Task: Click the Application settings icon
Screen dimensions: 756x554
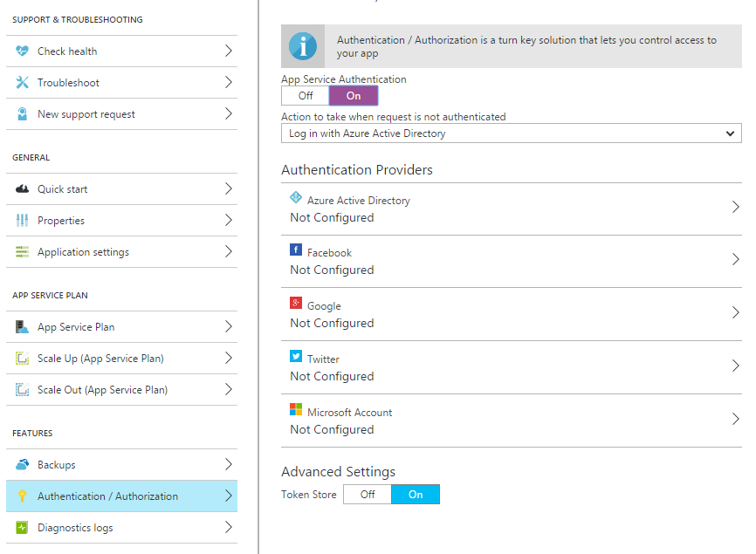Action: [x=22, y=252]
